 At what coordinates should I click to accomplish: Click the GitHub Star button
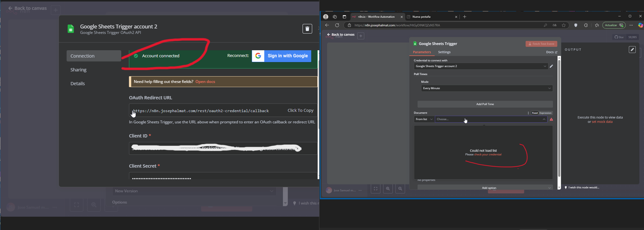coord(619,37)
